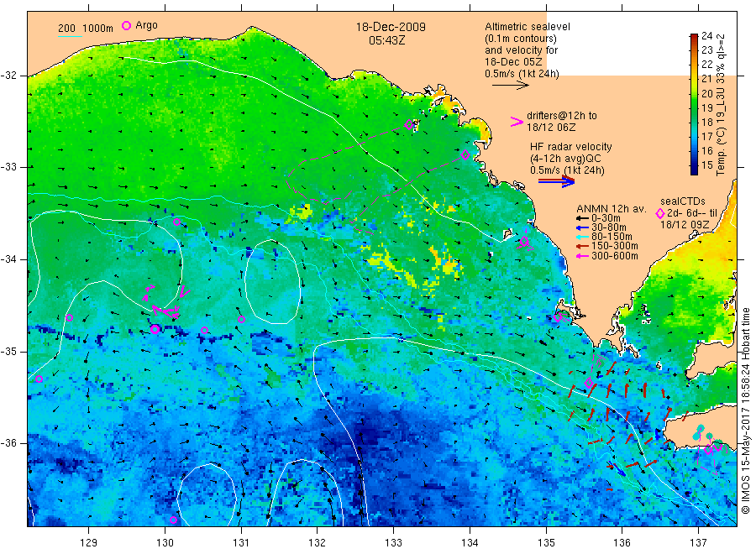The image size is (756, 554).
Task: Click the 0-30m depth label
Action: [606, 218]
